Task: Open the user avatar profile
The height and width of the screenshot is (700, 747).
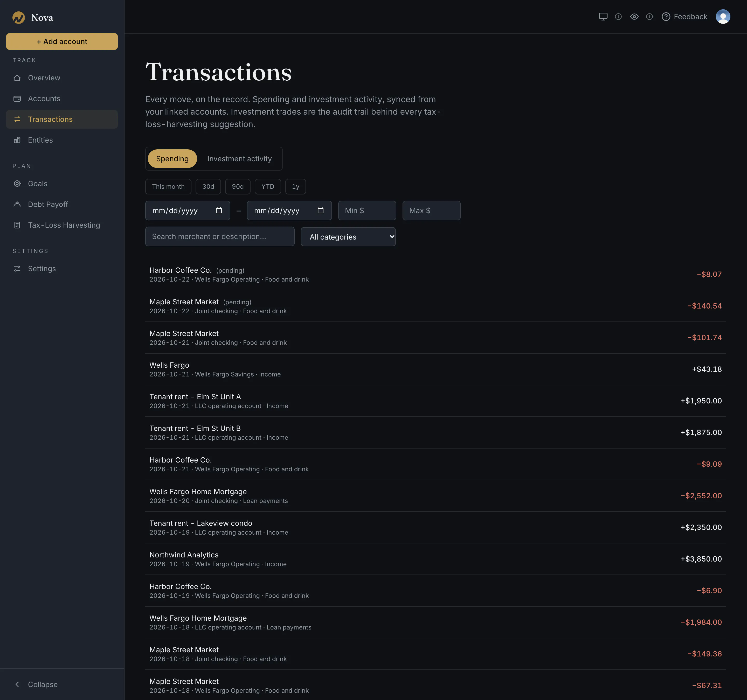Action: [723, 17]
